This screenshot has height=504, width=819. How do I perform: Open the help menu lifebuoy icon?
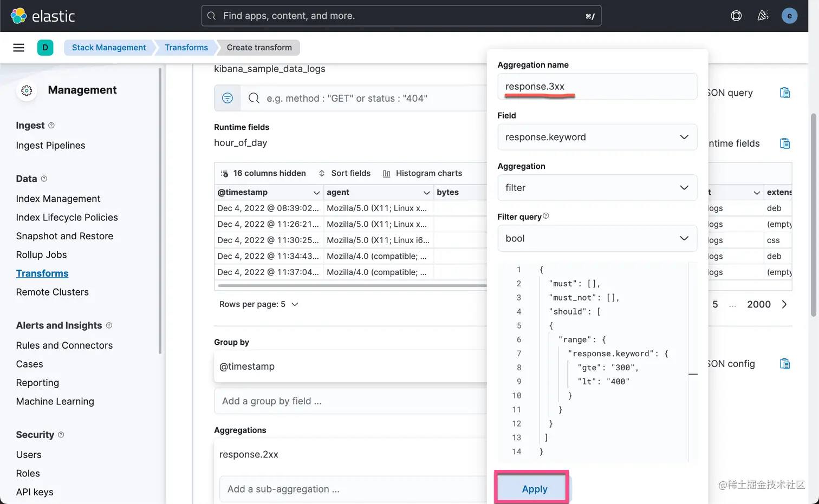[x=736, y=16]
